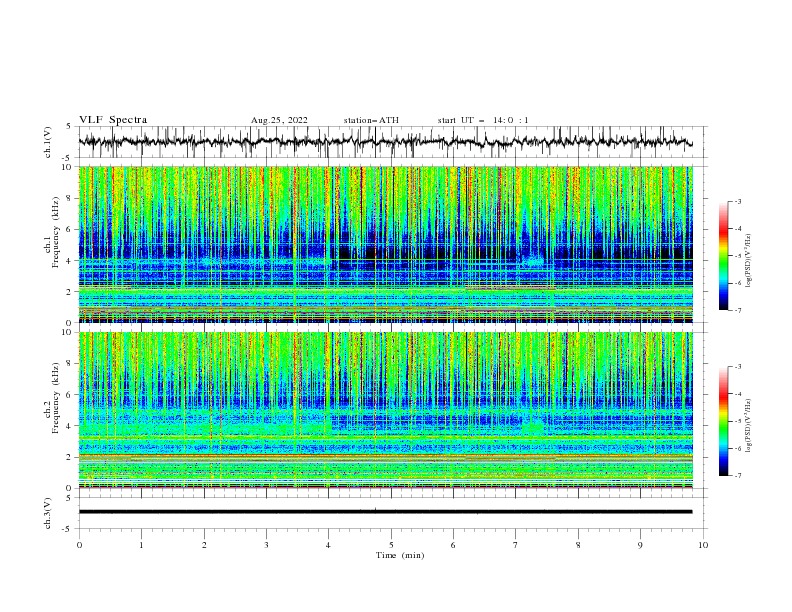
Task: Click the 'Aug.25, 2022' date label
Action: (279, 120)
